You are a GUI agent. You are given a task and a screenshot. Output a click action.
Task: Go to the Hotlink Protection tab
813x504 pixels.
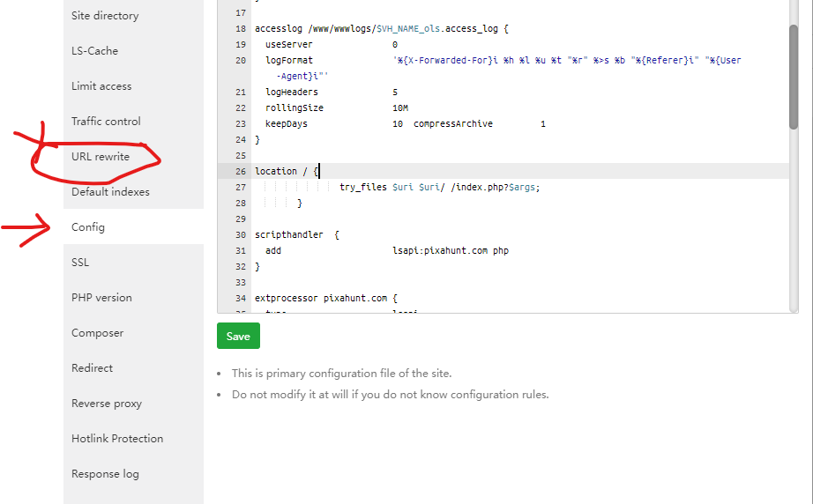click(x=117, y=439)
